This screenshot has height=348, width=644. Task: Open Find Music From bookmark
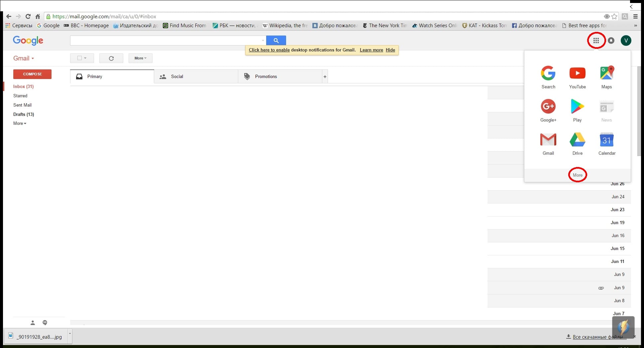tap(184, 26)
